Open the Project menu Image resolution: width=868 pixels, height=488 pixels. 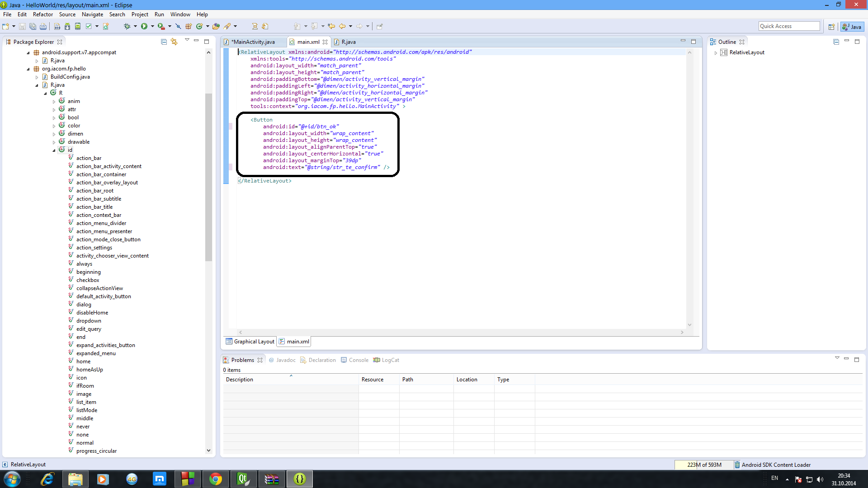click(140, 14)
